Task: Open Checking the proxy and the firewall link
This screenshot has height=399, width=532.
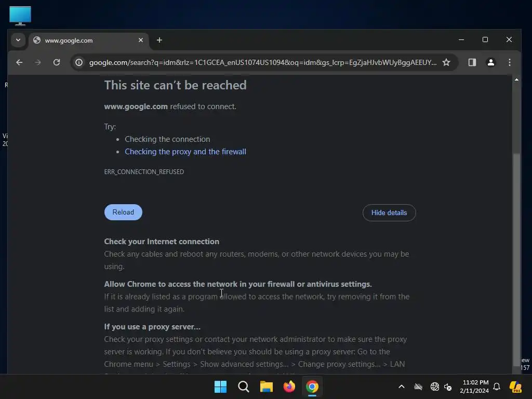Action: (x=185, y=152)
